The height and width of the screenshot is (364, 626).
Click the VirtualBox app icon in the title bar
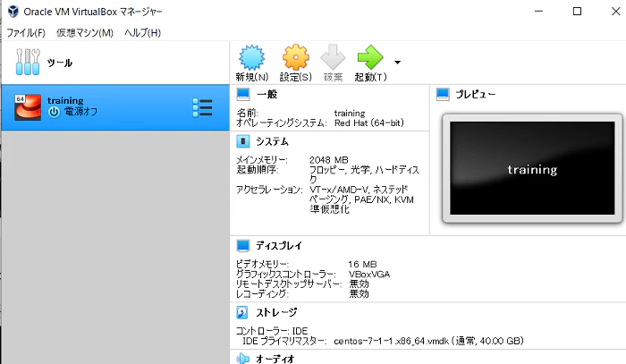13,11
